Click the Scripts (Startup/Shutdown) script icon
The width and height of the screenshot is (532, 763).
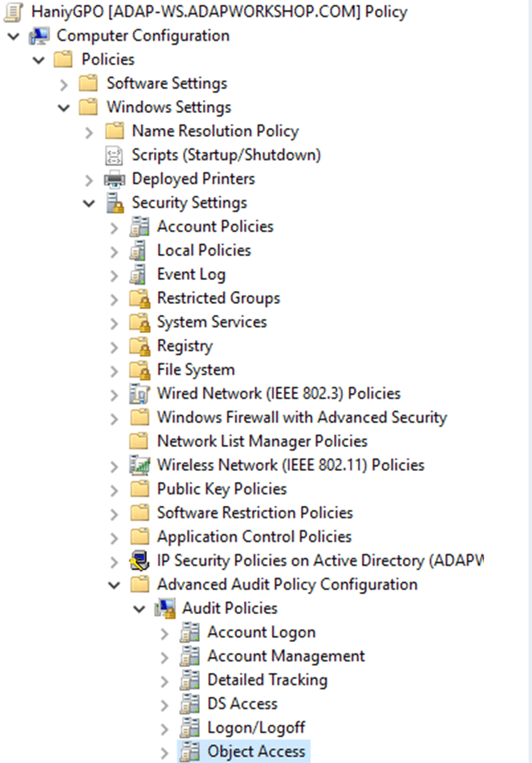pyautogui.click(x=115, y=155)
